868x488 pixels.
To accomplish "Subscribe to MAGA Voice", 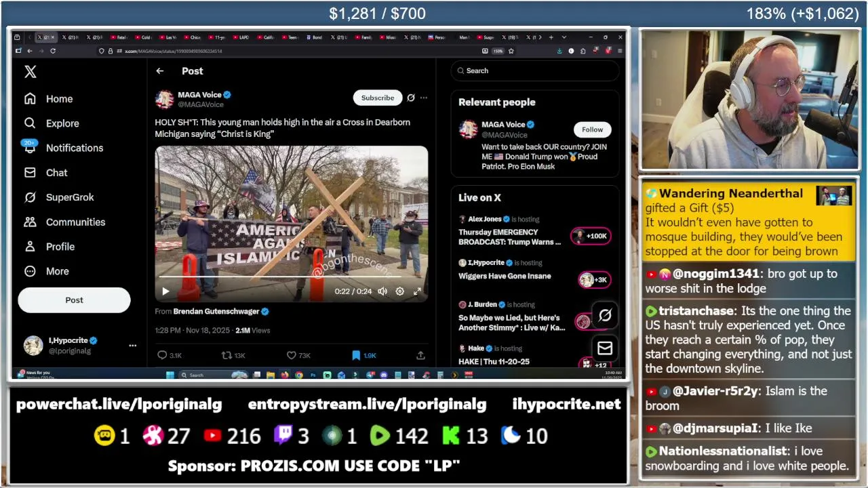I will click(x=377, y=98).
